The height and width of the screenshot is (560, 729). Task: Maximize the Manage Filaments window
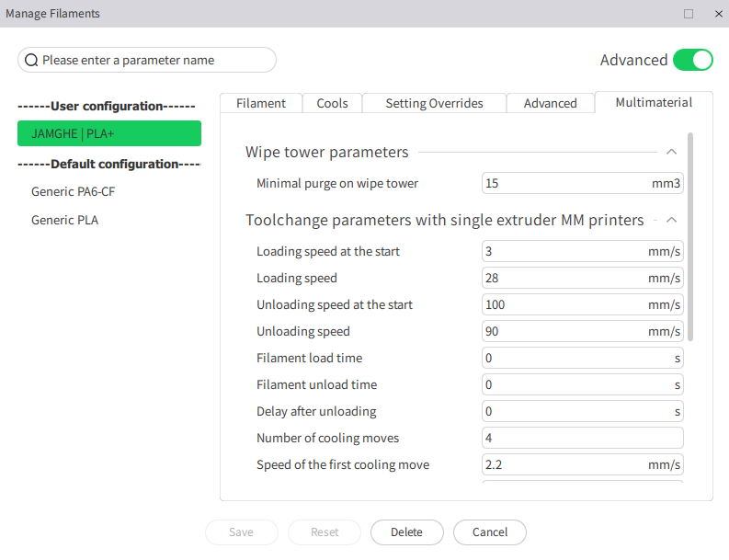pos(689,14)
